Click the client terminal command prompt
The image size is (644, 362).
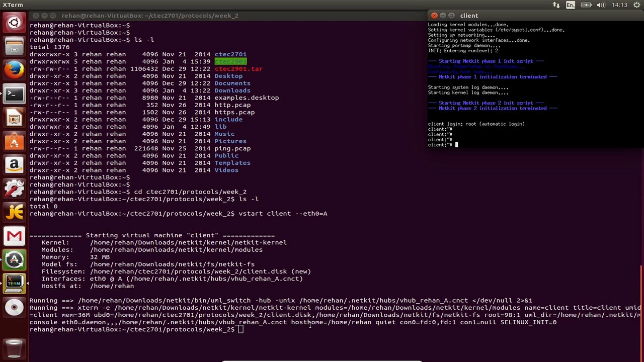click(456, 145)
